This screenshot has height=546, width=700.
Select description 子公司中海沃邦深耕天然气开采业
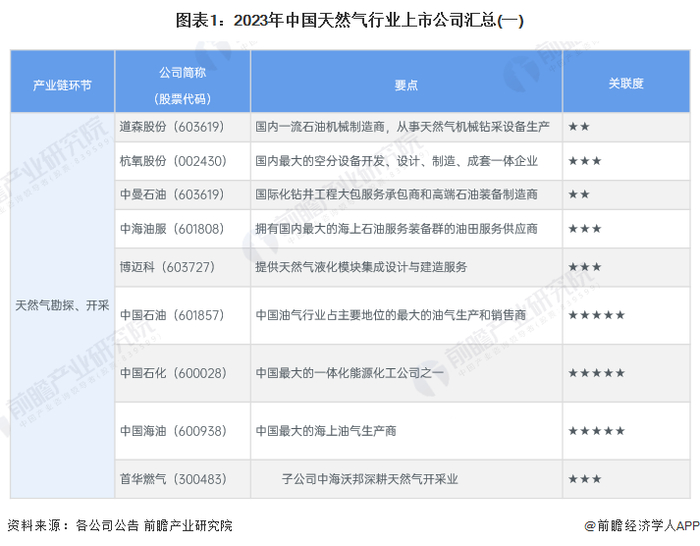click(370, 479)
